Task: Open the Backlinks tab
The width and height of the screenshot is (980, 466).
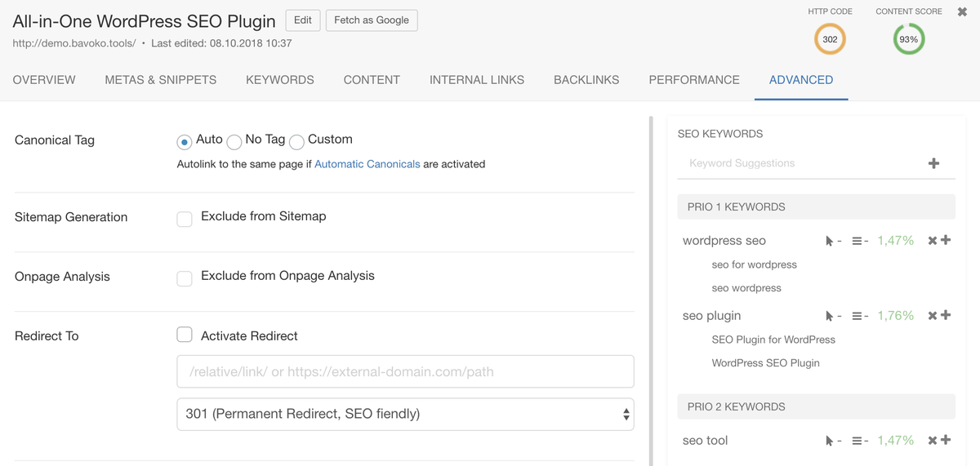Action: tap(586, 80)
